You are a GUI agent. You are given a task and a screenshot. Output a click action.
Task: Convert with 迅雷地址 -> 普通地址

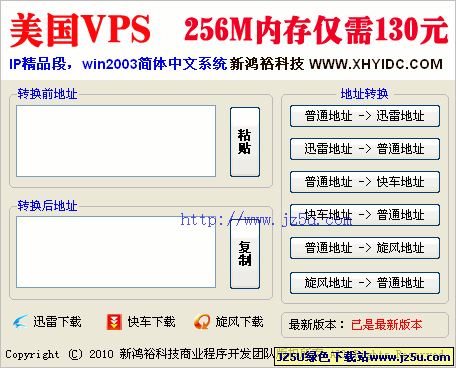click(365, 149)
